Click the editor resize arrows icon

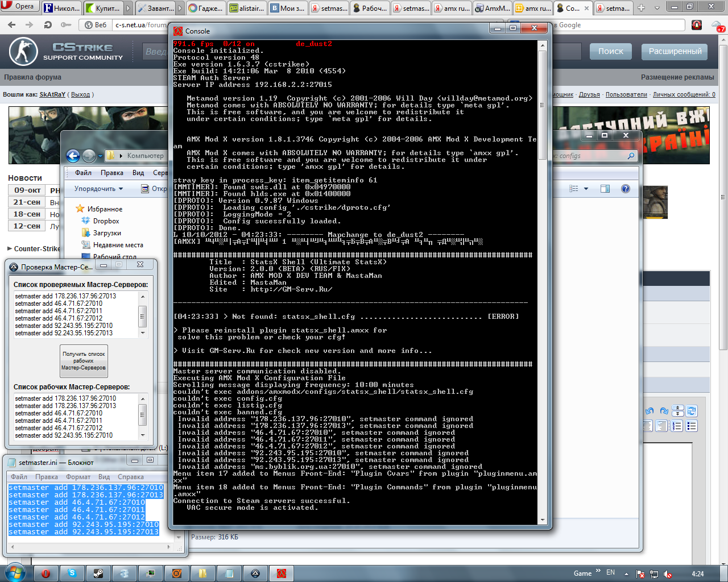tap(678, 411)
